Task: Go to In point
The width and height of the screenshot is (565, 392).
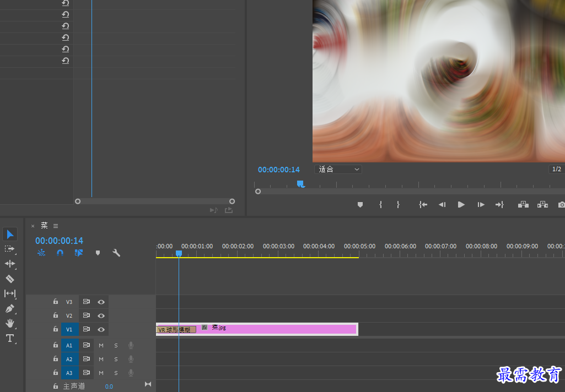Action: 423,204
